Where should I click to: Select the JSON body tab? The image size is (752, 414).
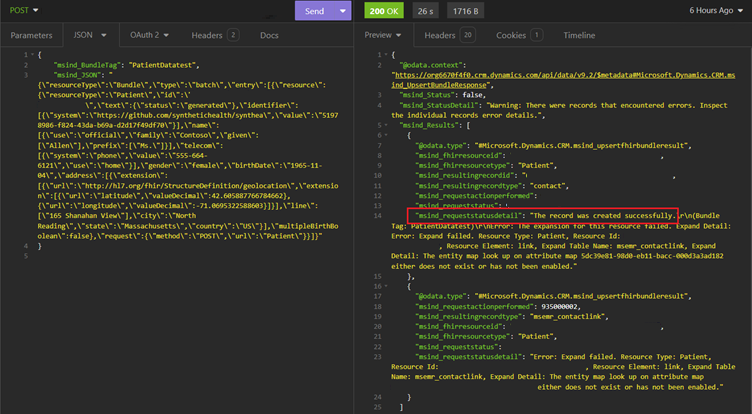pyautogui.click(x=83, y=35)
